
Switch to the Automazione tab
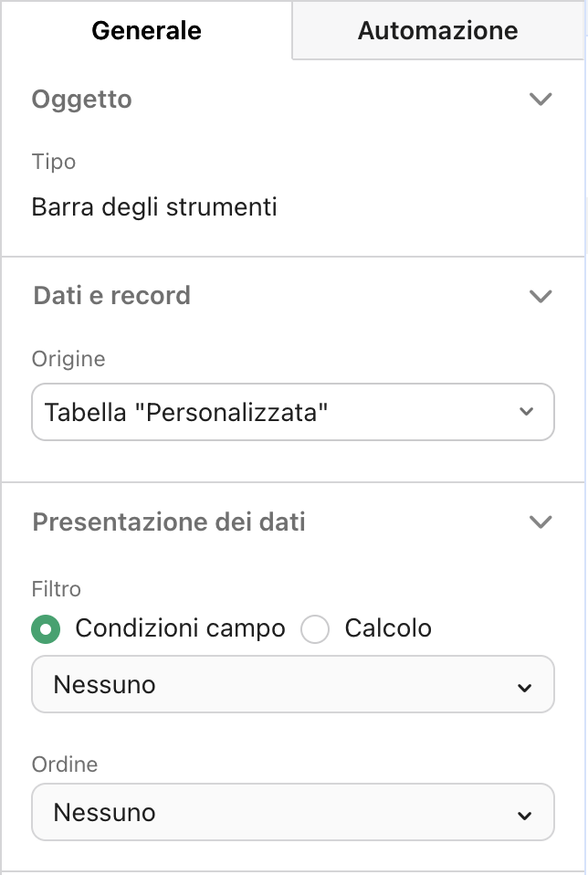coord(438,29)
